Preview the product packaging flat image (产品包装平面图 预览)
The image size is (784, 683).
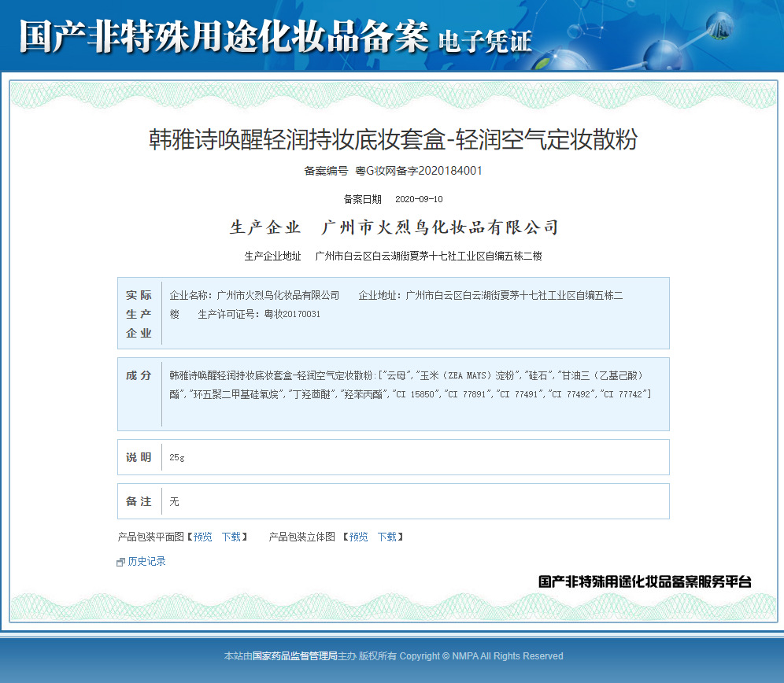[202, 537]
